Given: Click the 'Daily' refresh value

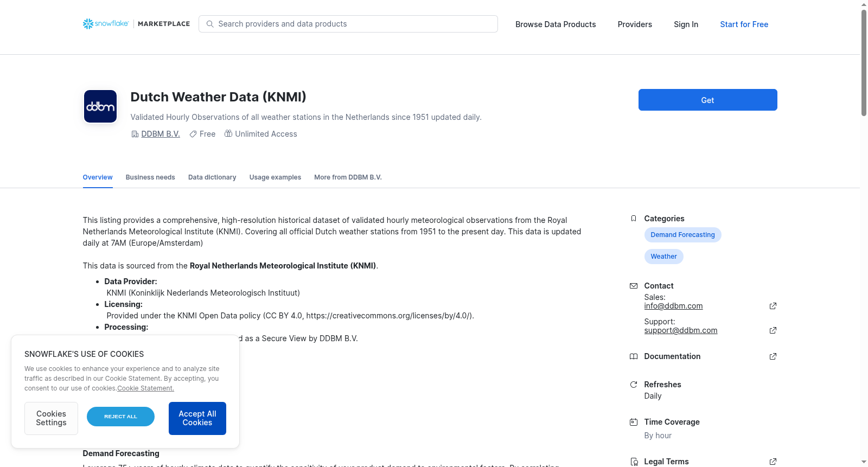Looking at the screenshot, I should pos(653,396).
